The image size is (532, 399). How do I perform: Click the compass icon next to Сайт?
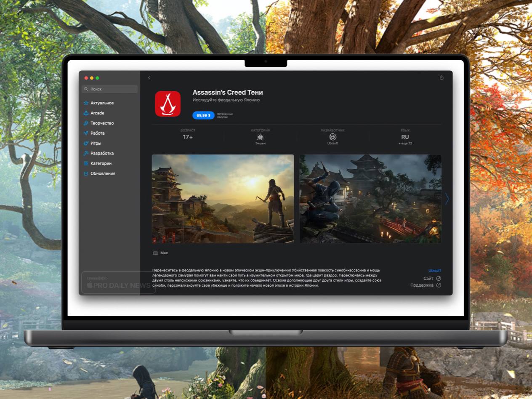pos(439,279)
